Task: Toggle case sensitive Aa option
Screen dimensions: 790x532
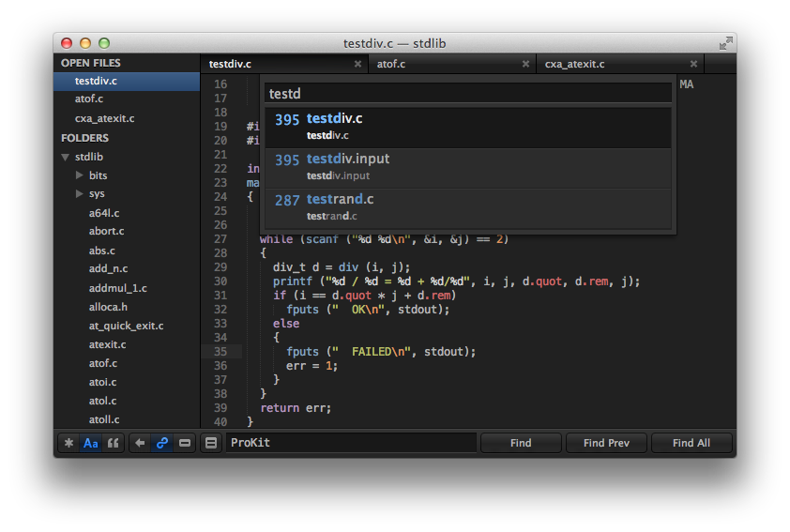Action: pos(91,443)
